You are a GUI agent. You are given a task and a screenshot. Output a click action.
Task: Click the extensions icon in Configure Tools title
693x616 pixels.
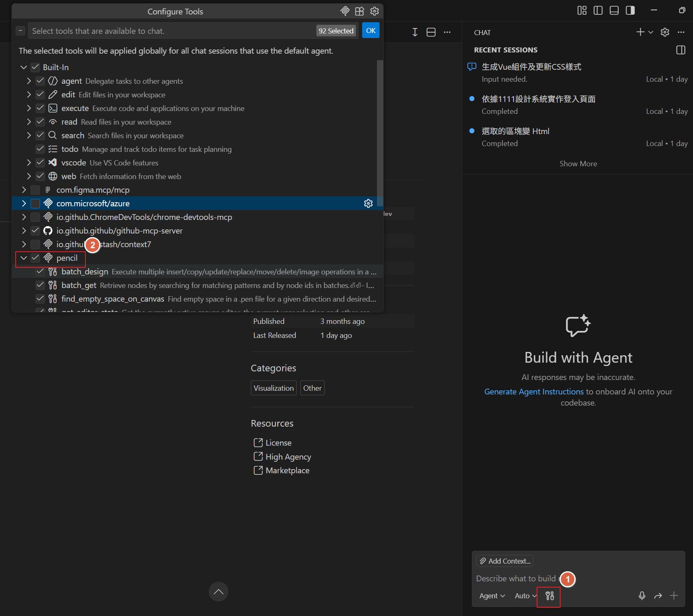pyautogui.click(x=360, y=11)
